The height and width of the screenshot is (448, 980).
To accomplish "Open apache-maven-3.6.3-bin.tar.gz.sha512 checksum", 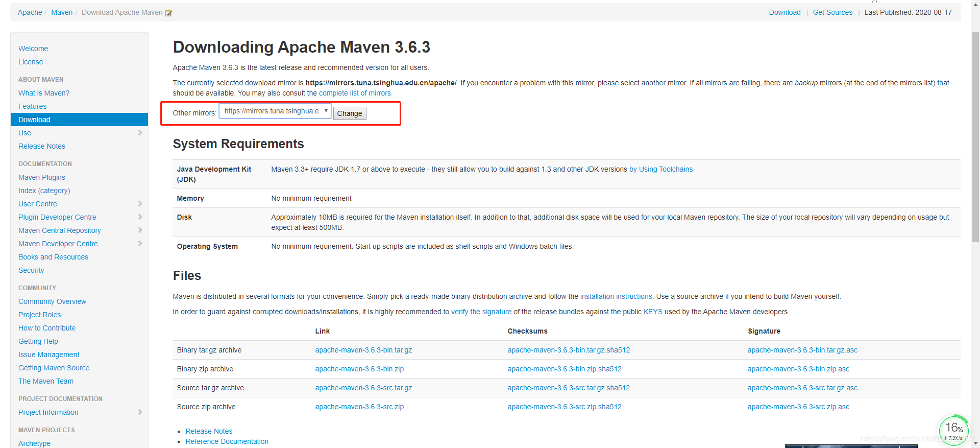I will [x=569, y=350].
